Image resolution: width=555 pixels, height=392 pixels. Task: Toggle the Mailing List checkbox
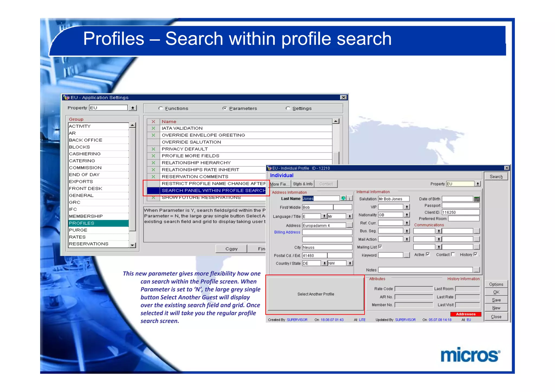[380, 247]
